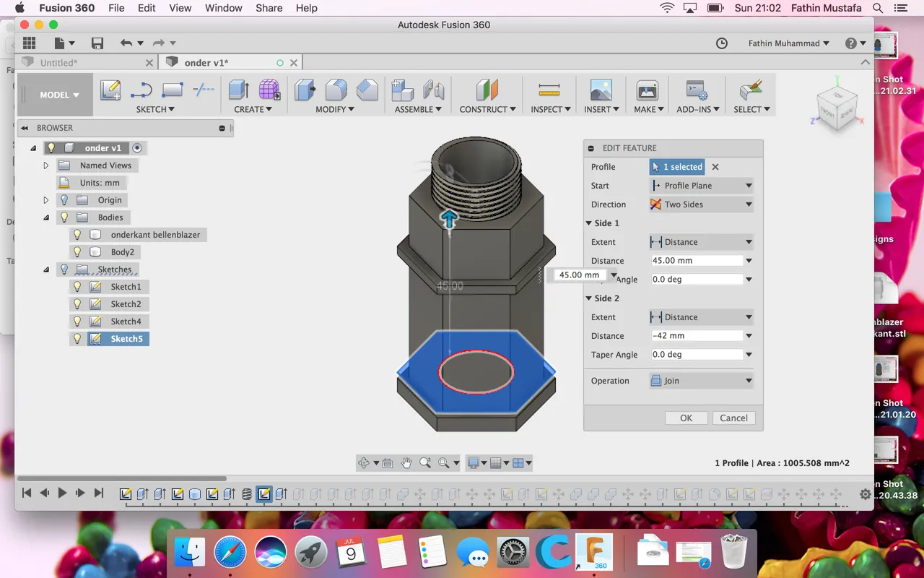Select the Extrude tool icon

[x=239, y=90]
